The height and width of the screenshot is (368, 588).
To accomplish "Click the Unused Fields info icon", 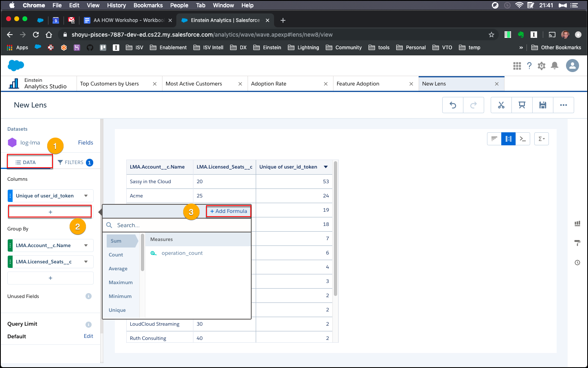I will pyautogui.click(x=88, y=296).
